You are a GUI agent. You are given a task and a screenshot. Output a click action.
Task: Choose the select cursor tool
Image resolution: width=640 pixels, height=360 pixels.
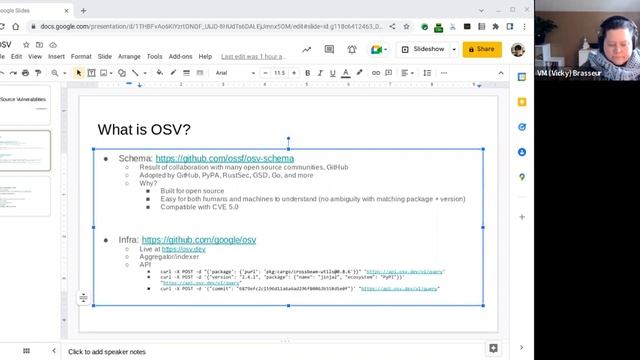click(78, 73)
